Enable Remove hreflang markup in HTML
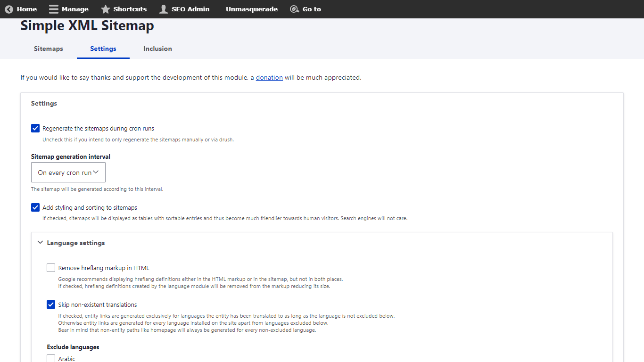 (x=51, y=268)
